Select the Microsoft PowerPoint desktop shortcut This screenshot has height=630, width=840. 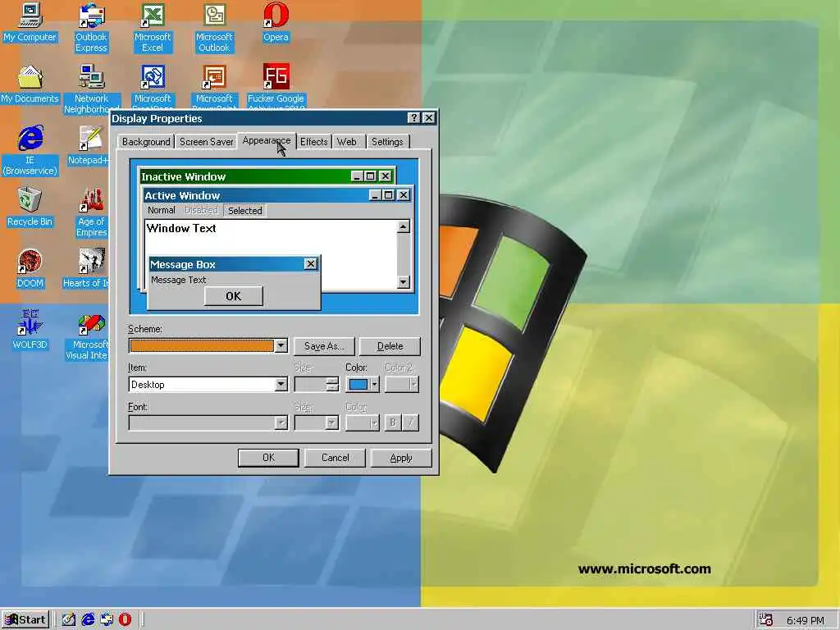coord(214,85)
